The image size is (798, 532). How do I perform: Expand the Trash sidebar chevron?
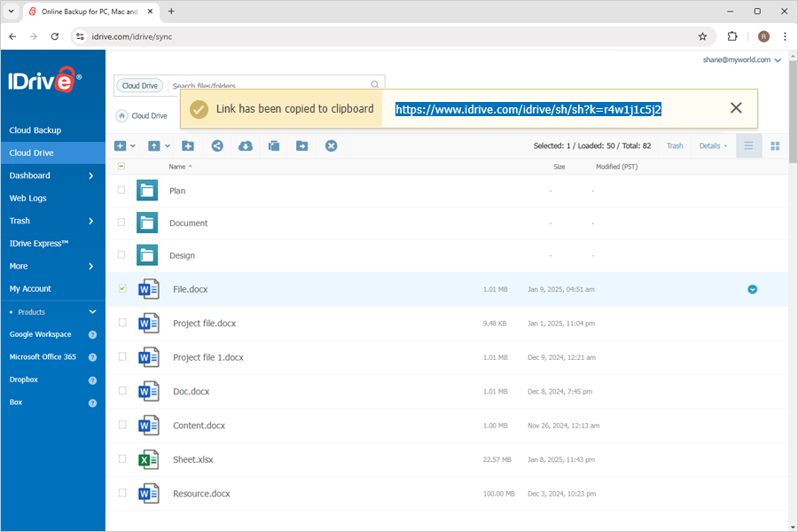coord(91,221)
